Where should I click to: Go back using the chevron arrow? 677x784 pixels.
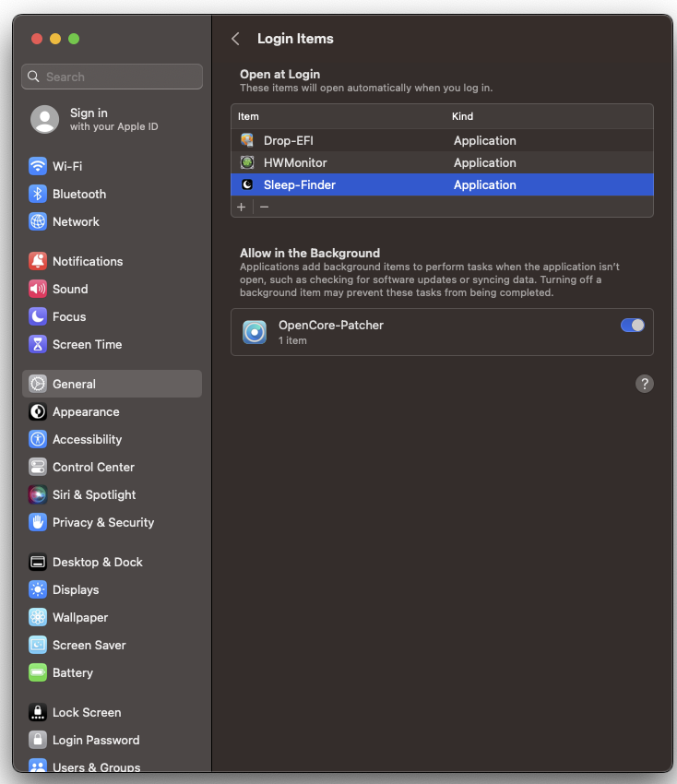point(235,39)
